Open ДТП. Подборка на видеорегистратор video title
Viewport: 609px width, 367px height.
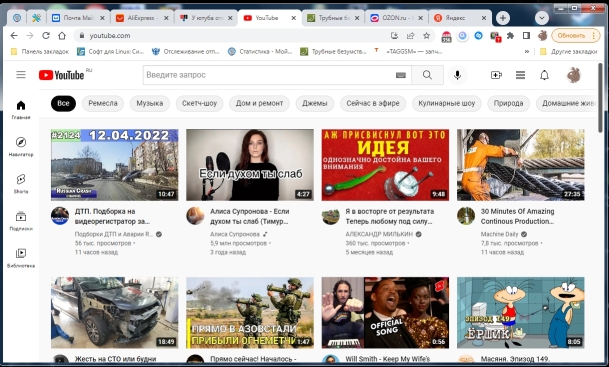click(x=112, y=216)
